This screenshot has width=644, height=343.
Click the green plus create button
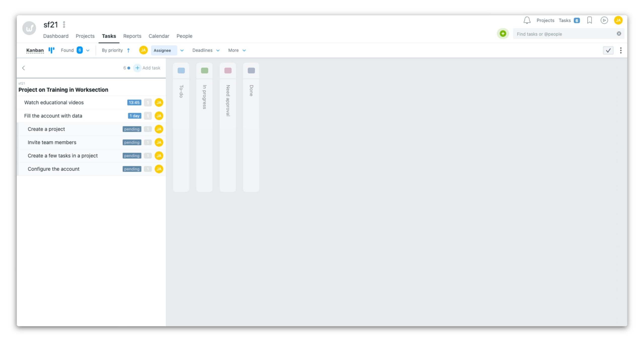(503, 34)
